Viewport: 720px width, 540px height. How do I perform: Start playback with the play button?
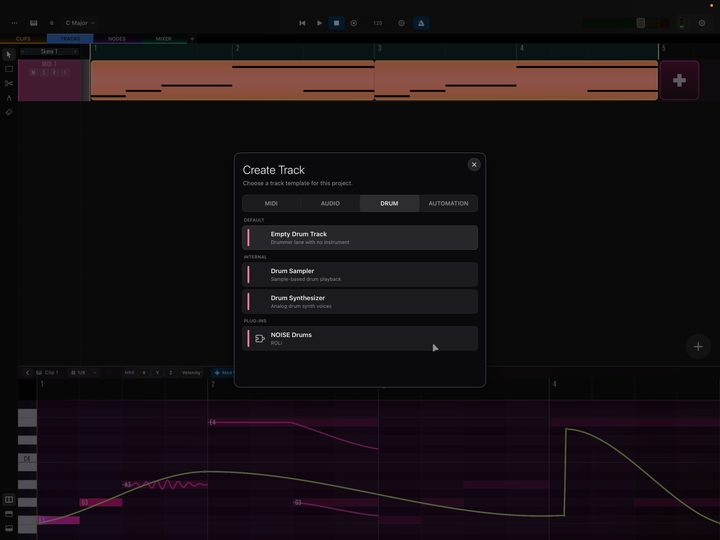[319, 23]
